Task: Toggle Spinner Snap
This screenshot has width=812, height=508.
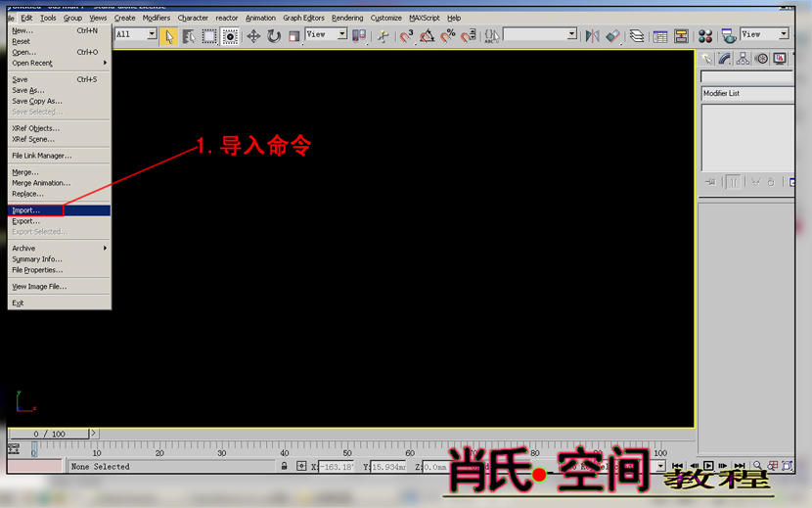Action: point(469,36)
